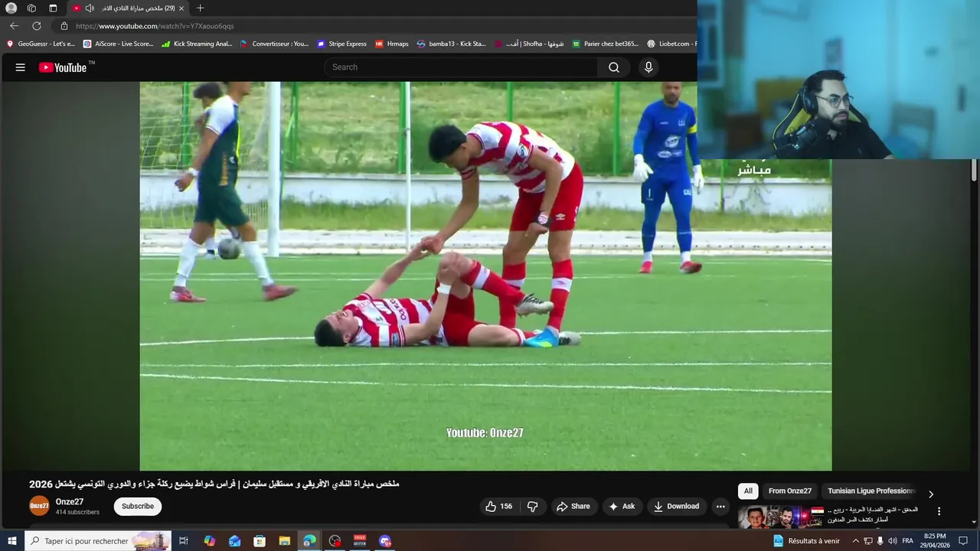Open Microsoft Store from taskbar
980x551 pixels.
(260, 541)
